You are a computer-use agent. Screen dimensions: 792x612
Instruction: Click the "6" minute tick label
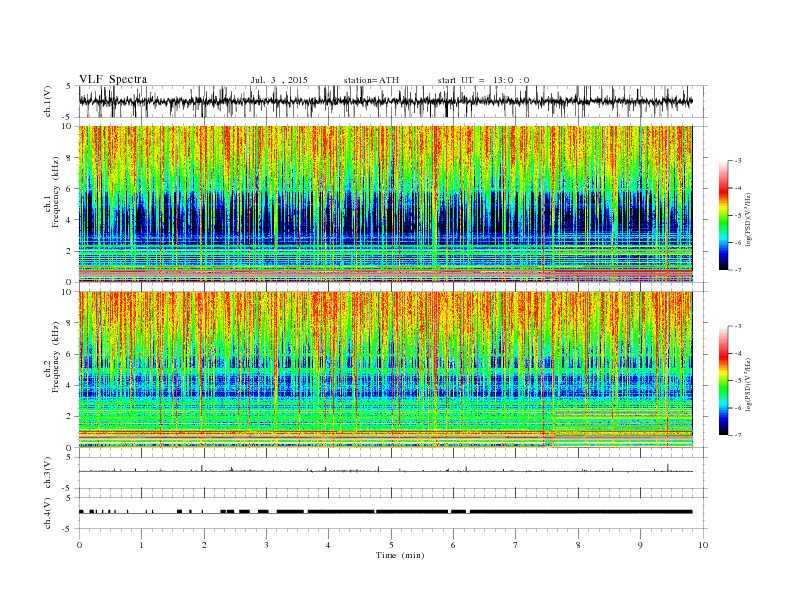tap(453, 545)
